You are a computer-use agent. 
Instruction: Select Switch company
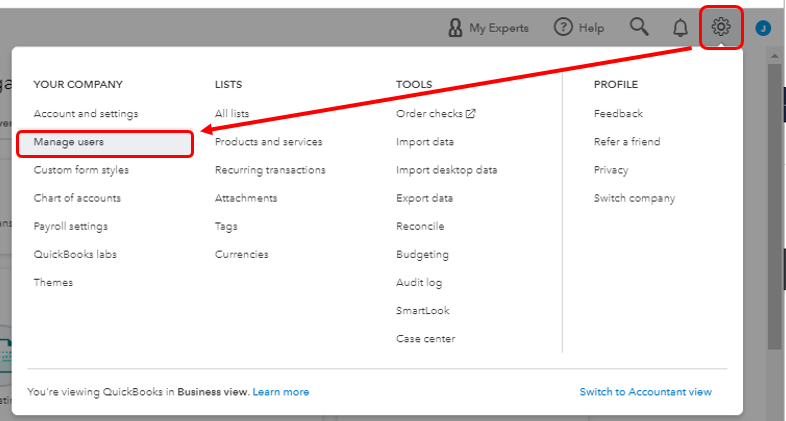[x=634, y=198]
